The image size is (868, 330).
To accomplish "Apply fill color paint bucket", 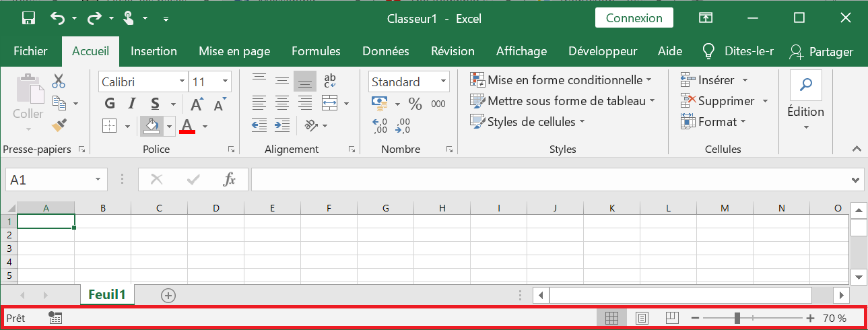I will coord(152,125).
